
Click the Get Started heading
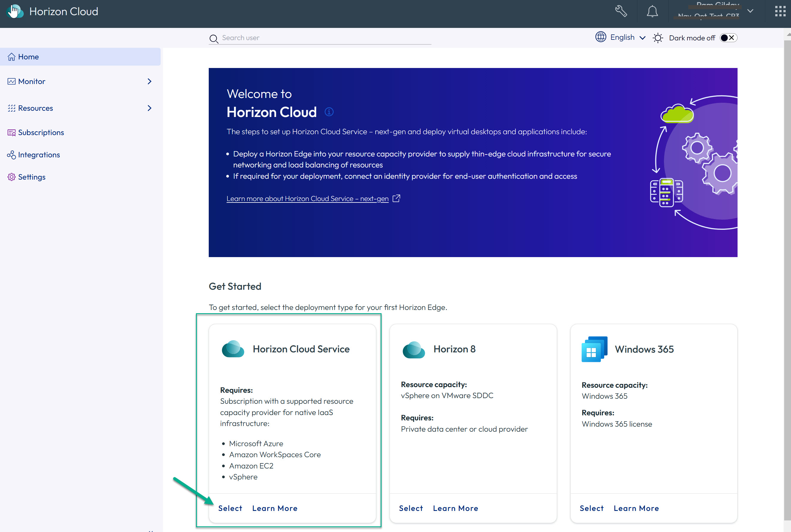pyautogui.click(x=235, y=286)
